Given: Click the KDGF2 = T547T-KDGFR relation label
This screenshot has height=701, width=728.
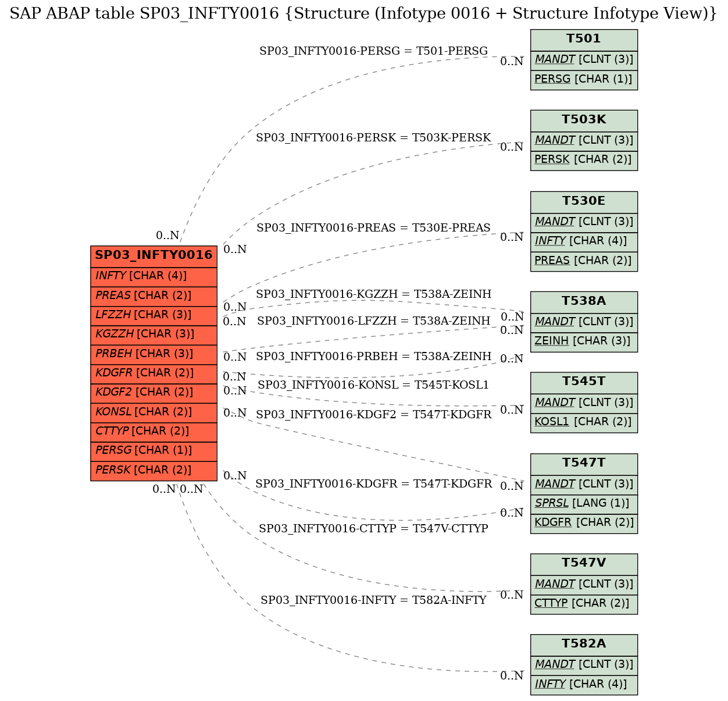Looking at the screenshot, I should point(373,415).
